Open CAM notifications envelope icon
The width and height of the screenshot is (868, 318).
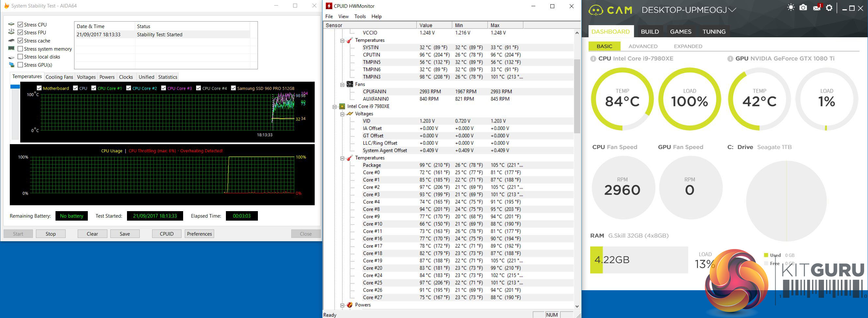coord(816,8)
